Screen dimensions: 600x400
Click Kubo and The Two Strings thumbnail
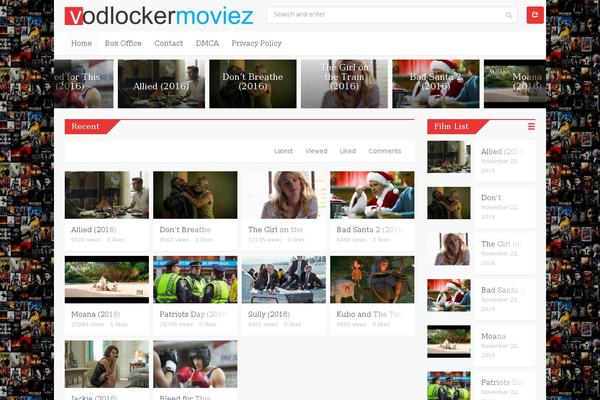pyautogui.click(x=372, y=279)
